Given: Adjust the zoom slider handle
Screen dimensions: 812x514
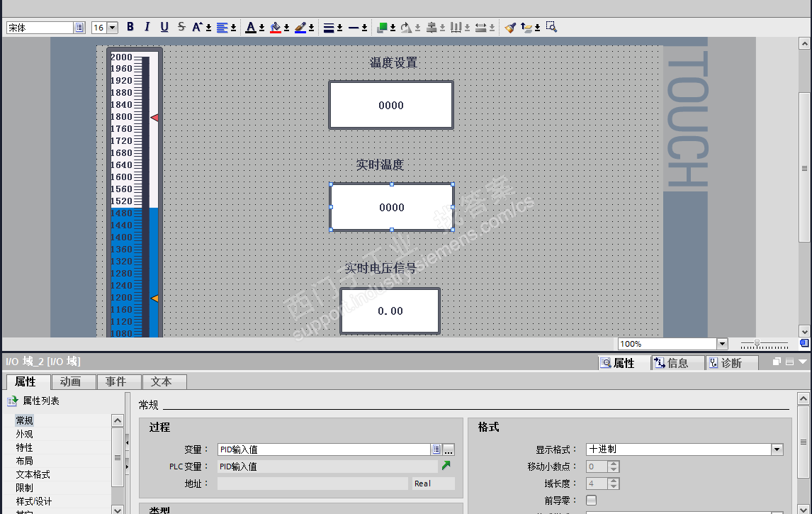Looking at the screenshot, I should click(x=757, y=344).
